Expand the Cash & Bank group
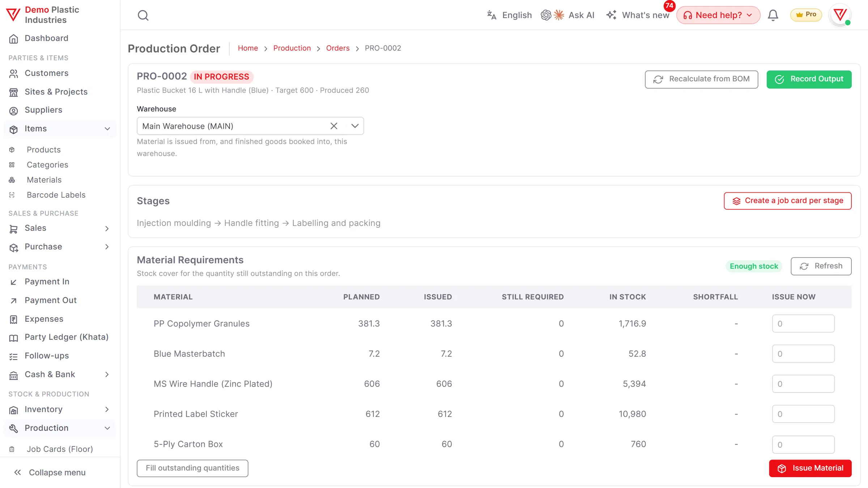868x488 pixels. coord(60,374)
